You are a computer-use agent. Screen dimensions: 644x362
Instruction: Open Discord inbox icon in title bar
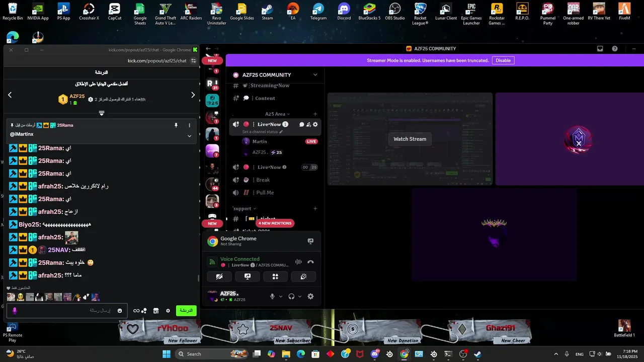coord(600,49)
